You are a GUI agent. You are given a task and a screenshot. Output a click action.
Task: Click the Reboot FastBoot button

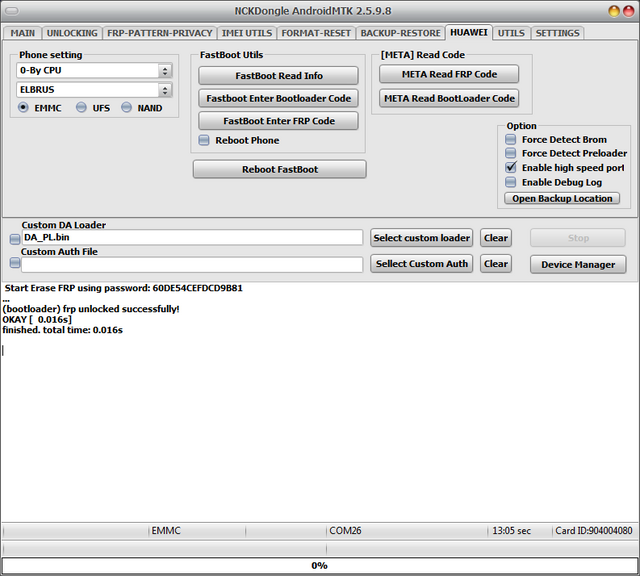click(x=280, y=169)
